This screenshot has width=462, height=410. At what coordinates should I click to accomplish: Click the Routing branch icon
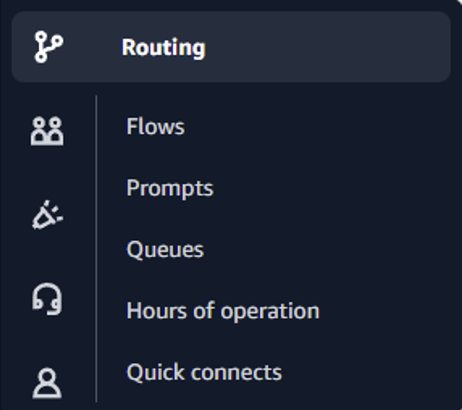tap(49, 47)
